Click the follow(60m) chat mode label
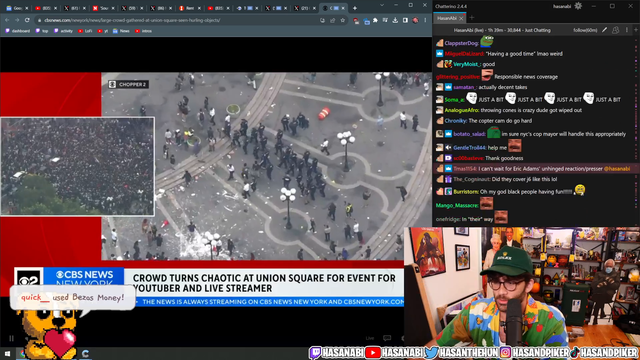Viewport: 640px width, 360px height. (585, 30)
